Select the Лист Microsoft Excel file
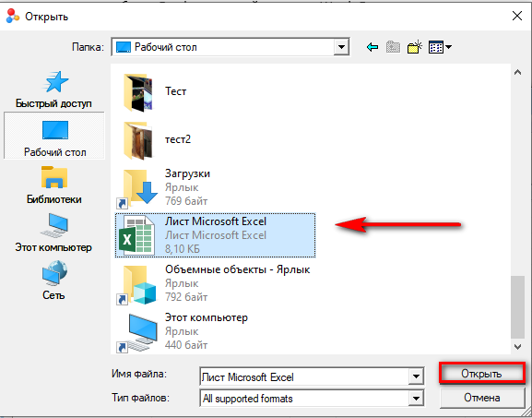Viewport: 532px width, 418px height. [x=215, y=235]
